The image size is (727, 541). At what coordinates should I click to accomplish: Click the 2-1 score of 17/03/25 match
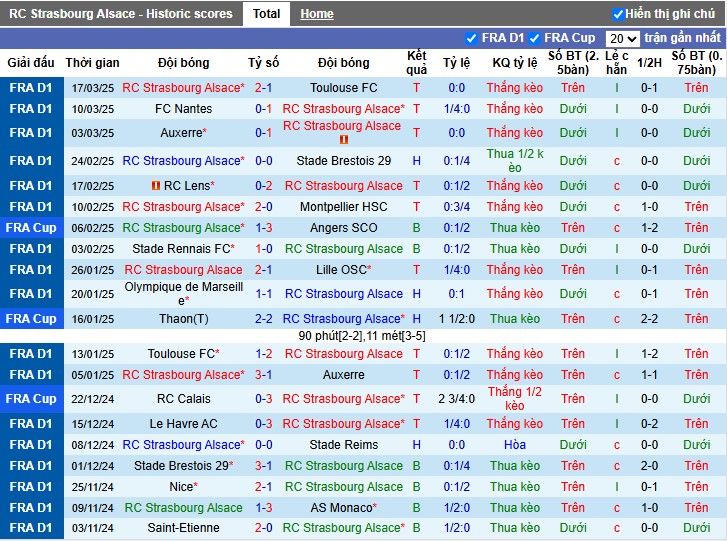(263, 88)
